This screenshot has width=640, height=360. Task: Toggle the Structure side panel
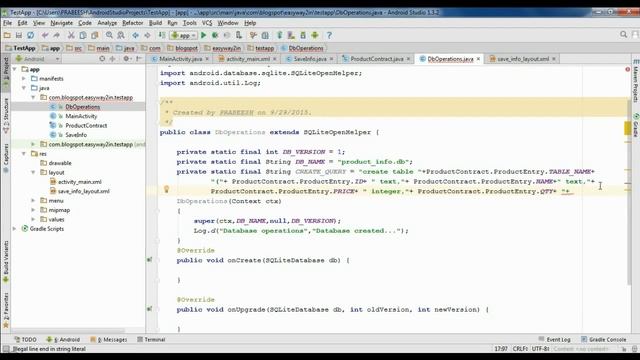tap(6, 116)
